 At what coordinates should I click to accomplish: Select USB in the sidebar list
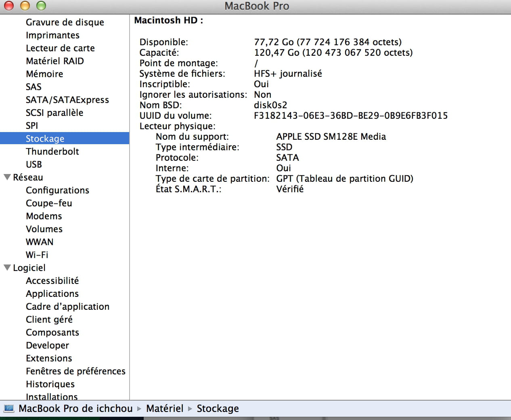tap(34, 164)
